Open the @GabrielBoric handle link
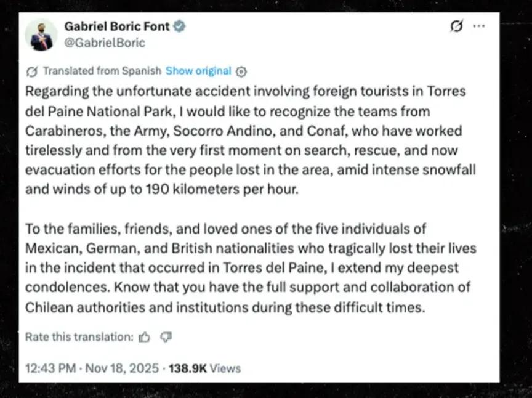 105,43
